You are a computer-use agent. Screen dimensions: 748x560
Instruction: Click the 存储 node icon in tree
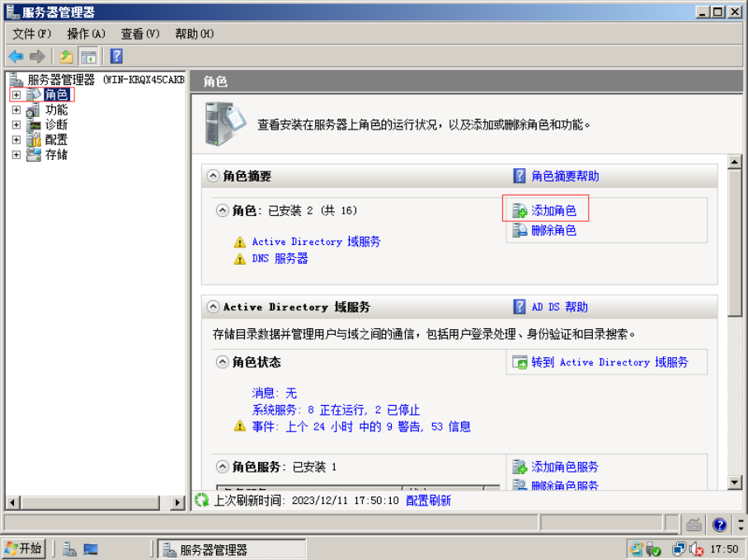[34, 154]
